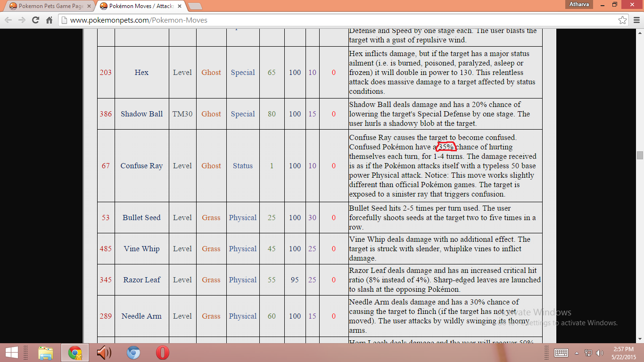Click the Windows Start button
644x362 pixels.
[11, 353]
